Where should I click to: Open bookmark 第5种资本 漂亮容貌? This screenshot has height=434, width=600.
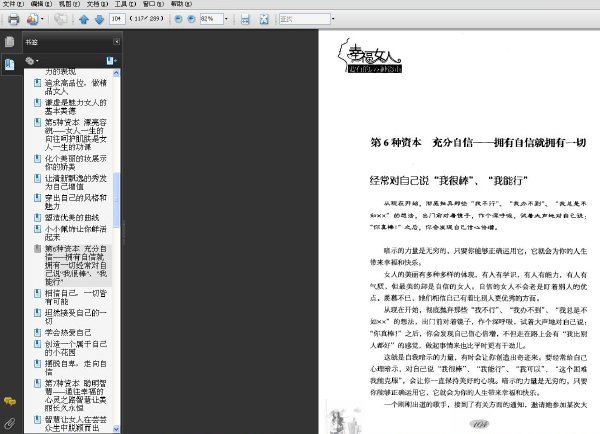point(75,135)
